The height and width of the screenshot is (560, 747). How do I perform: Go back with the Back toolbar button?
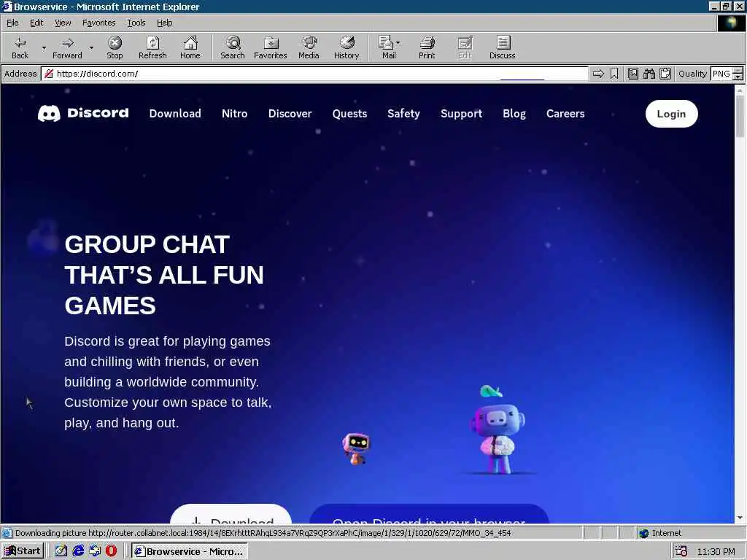coord(20,47)
